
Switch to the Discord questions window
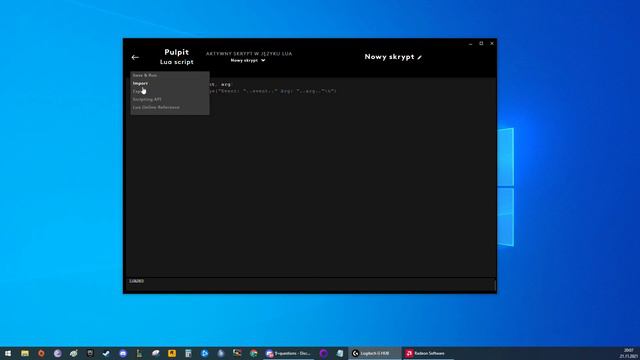coord(289,353)
